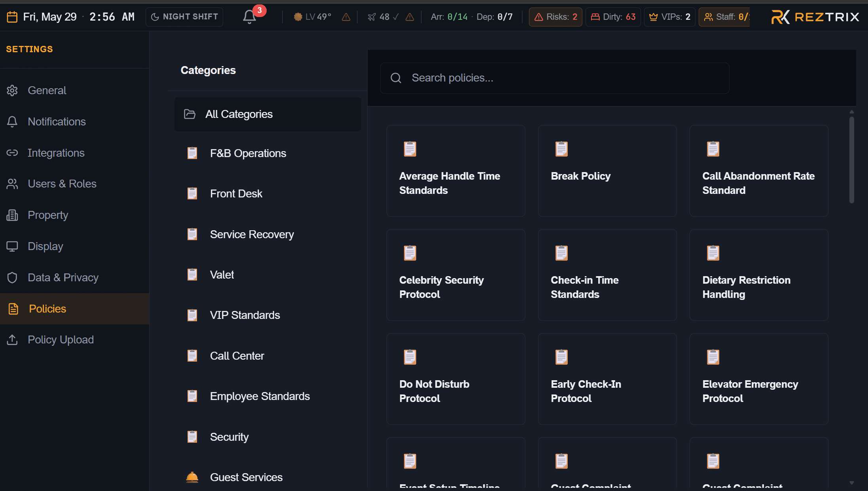Open the VIPs: 2 status chip
This screenshot has height=491, width=868.
coord(670,17)
